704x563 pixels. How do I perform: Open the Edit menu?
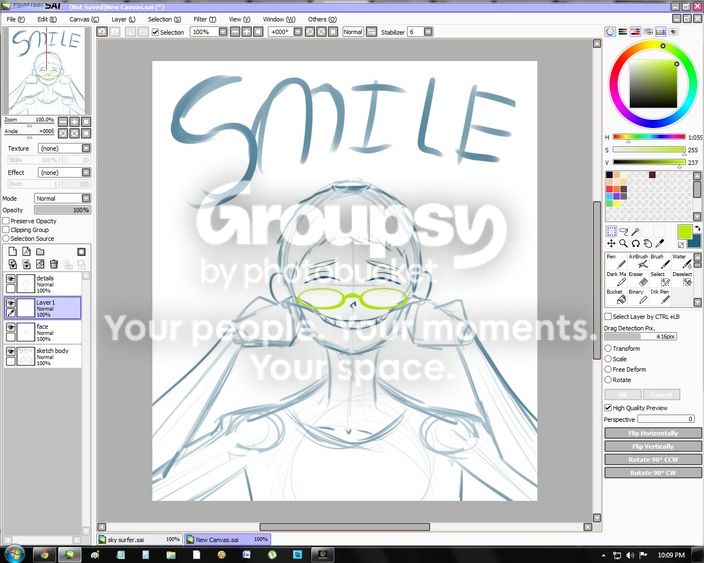click(x=47, y=19)
